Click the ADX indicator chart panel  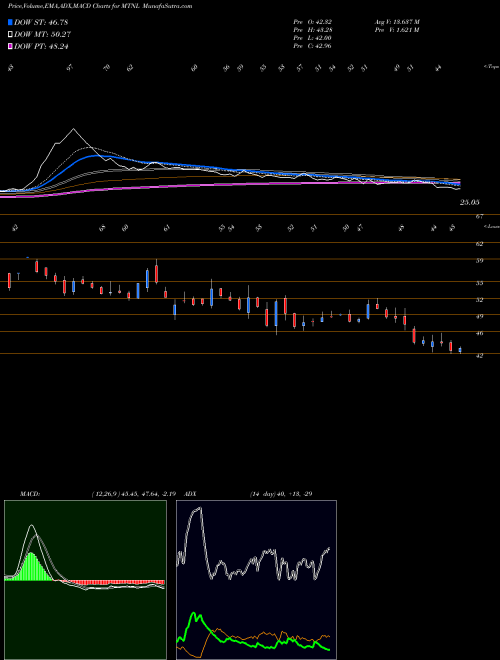256,580
